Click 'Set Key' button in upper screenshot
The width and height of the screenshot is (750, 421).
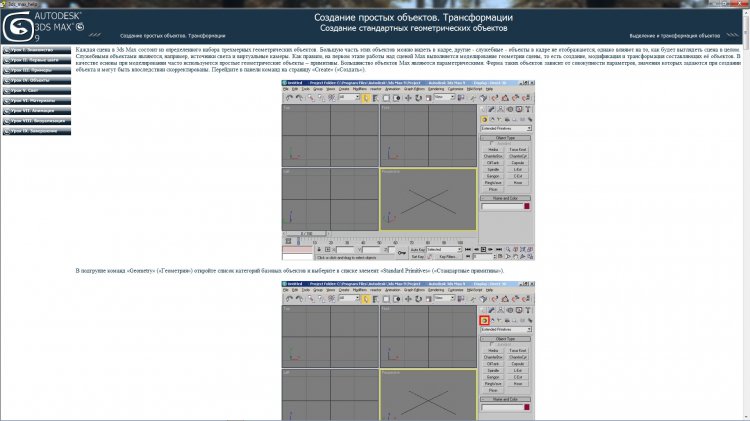(x=418, y=257)
